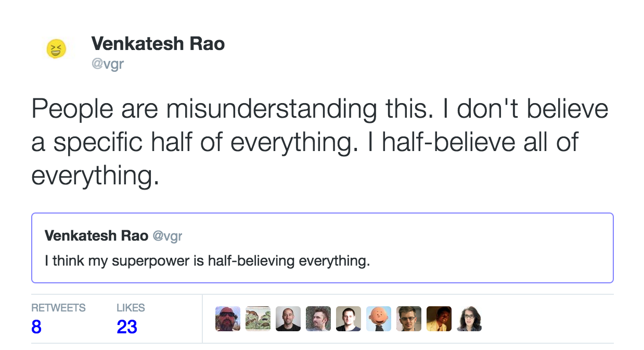Open the bald smiling man's avatar
The width and height of the screenshot is (644, 350).
(288, 319)
